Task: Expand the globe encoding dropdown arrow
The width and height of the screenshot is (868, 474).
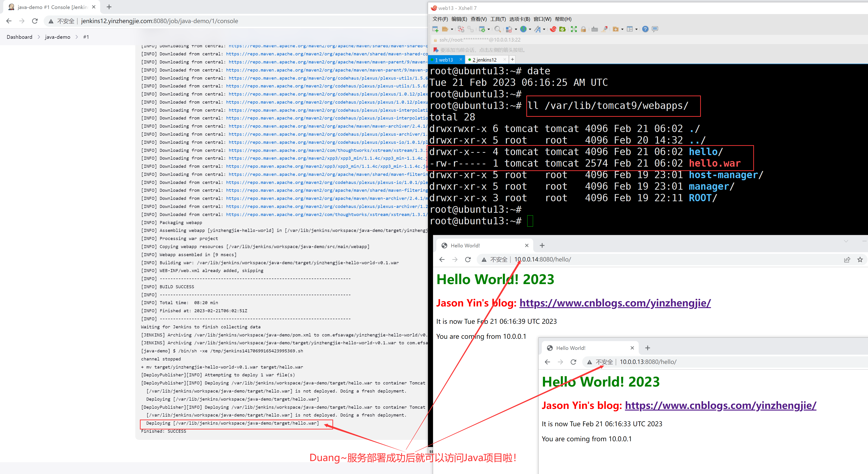Action: [x=530, y=29]
